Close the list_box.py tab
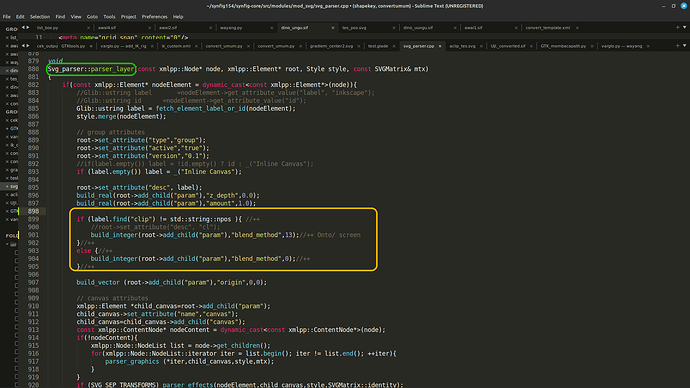The image size is (690, 388). pyautogui.click(x=88, y=28)
